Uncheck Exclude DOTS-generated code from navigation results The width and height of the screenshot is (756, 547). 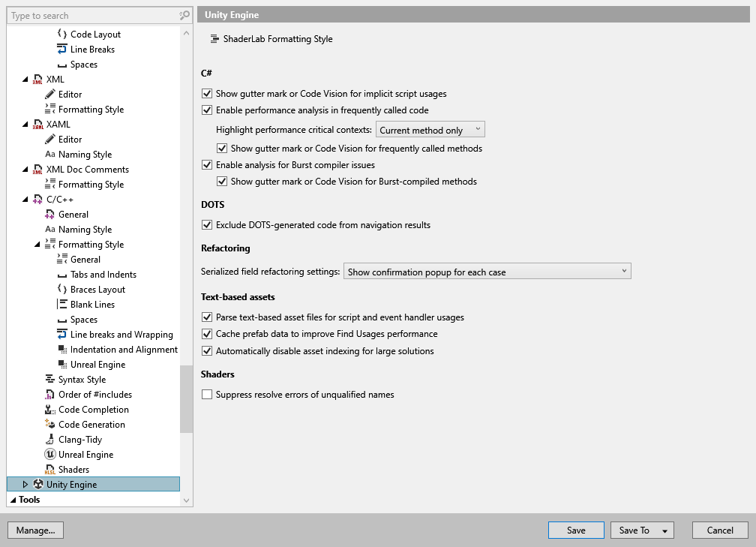(206, 224)
